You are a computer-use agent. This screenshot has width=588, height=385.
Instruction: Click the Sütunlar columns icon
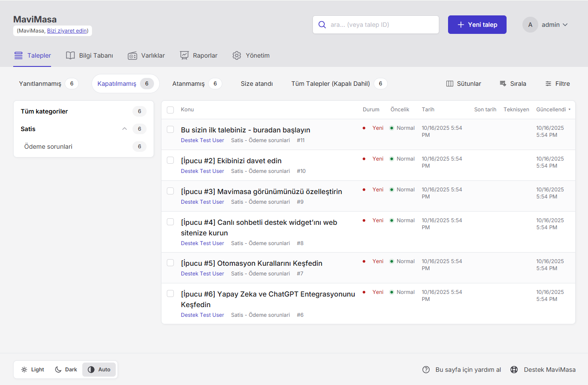(450, 84)
